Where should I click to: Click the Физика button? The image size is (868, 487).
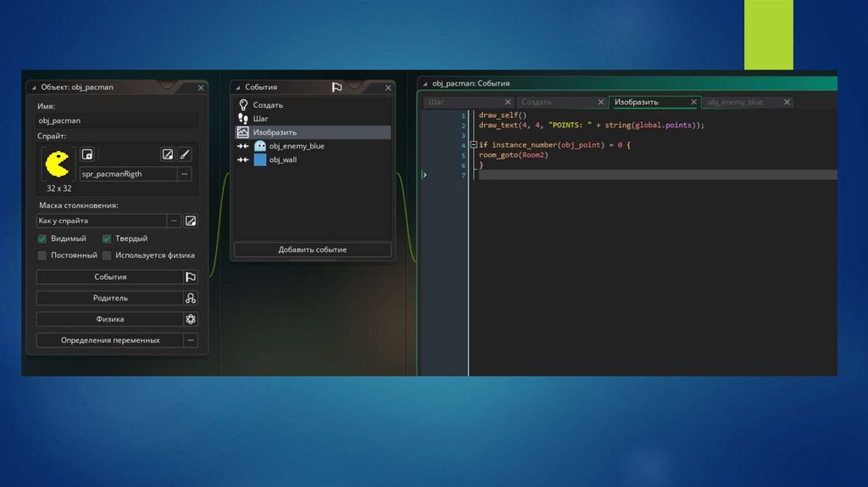pyautogui.click(x=109, y=319)
